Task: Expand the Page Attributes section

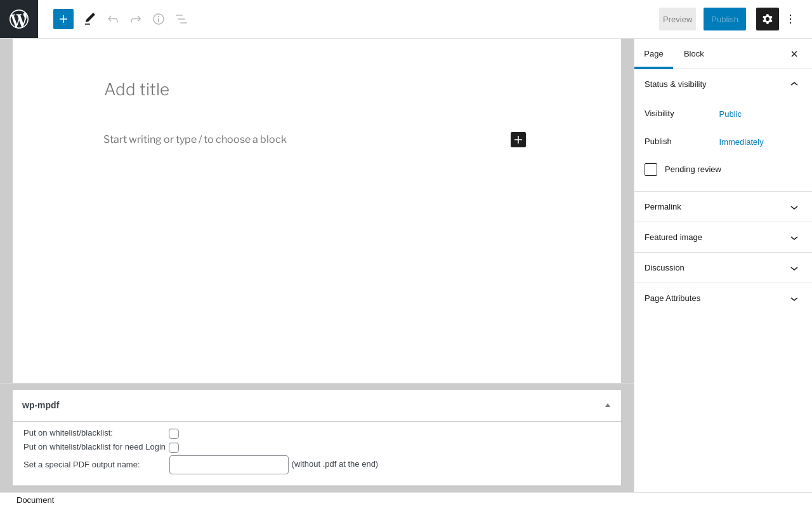Action: coord(723,298)
